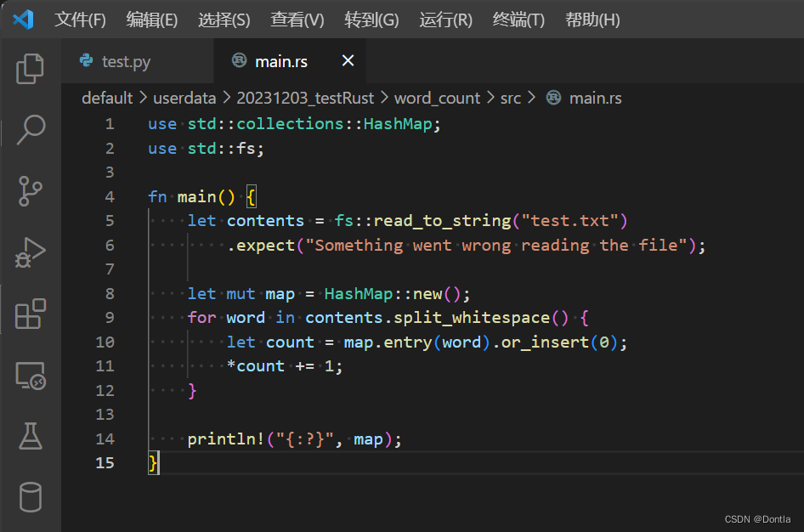804x532 pixels.
Task: Click the closing brace on line 12
Action: tap(192, 391)
